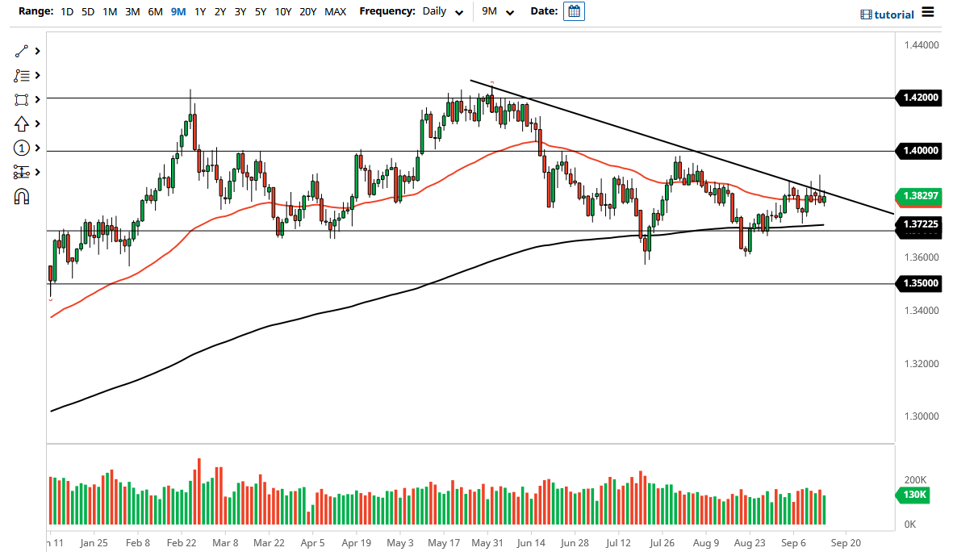The height and width of the screenshot is (560, 953).
Task: Click the 1.42000 price level label
Action: [x=919, y=98]
